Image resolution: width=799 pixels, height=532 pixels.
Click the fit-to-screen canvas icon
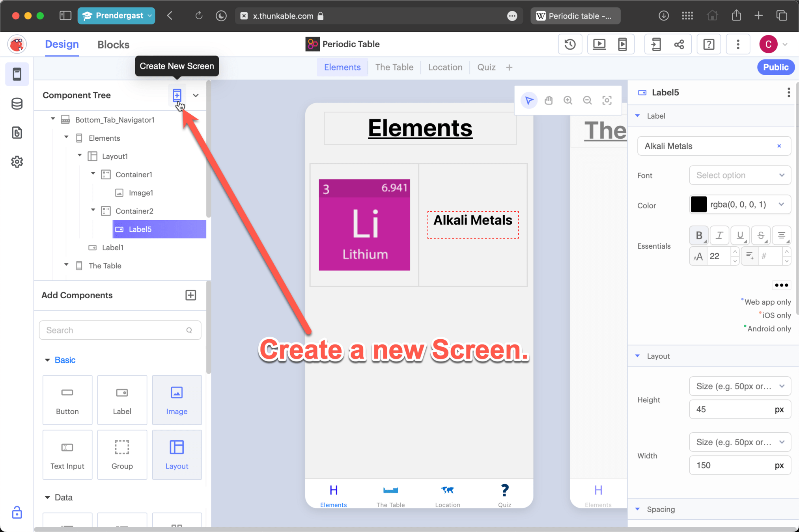(607, 100)
